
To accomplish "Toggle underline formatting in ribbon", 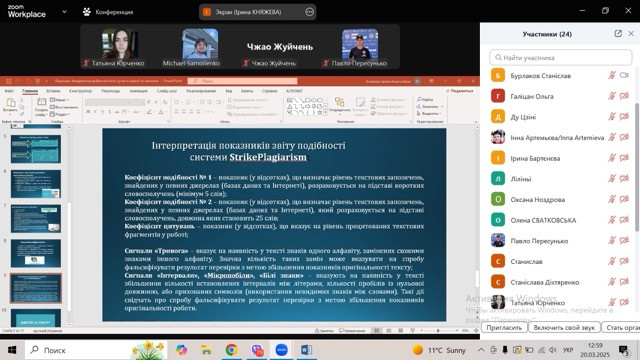I will point(102,111).
